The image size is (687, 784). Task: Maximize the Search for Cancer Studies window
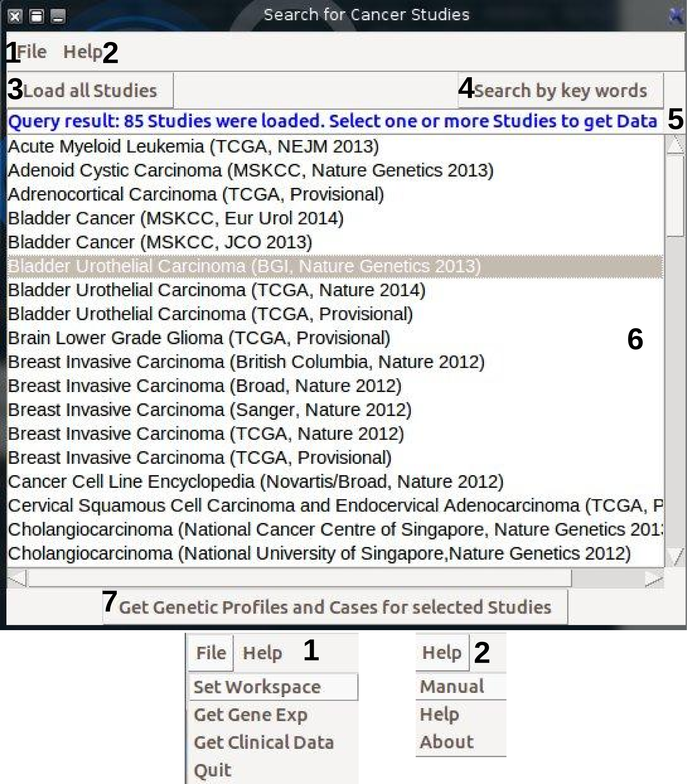point(37,17)
